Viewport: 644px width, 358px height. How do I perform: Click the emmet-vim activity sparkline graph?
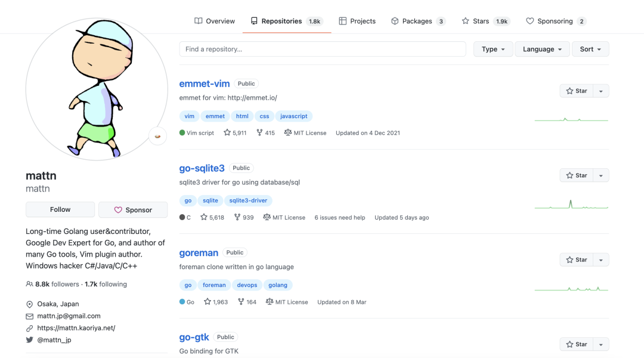(x=571, y=119)
